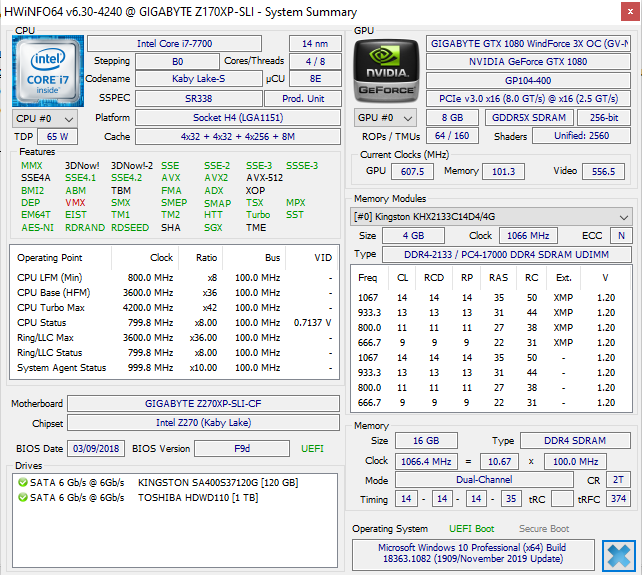The width and height of the screenshot is (642, 575).
Task: Click the ECC N field
Action: click(621, 235)
